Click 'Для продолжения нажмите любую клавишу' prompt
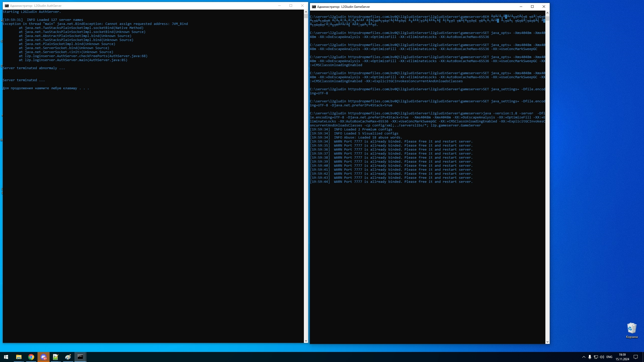 pyautogui.click(x=46, y=88)
